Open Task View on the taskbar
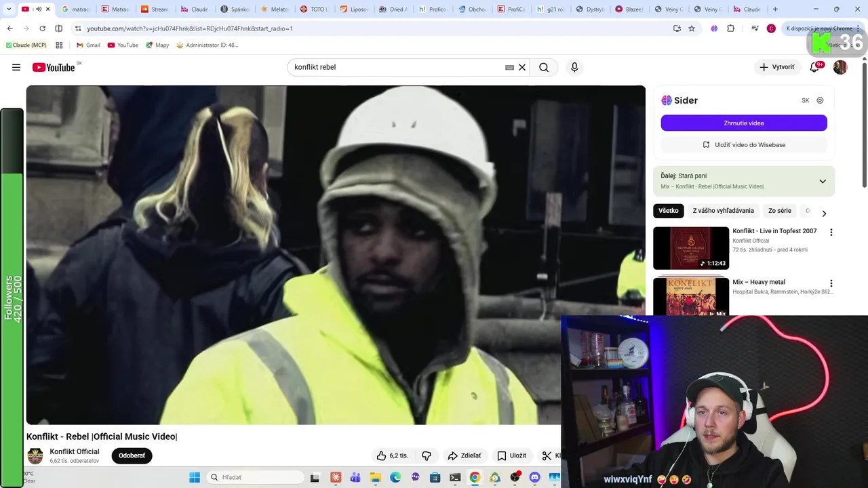 point(315,477)
